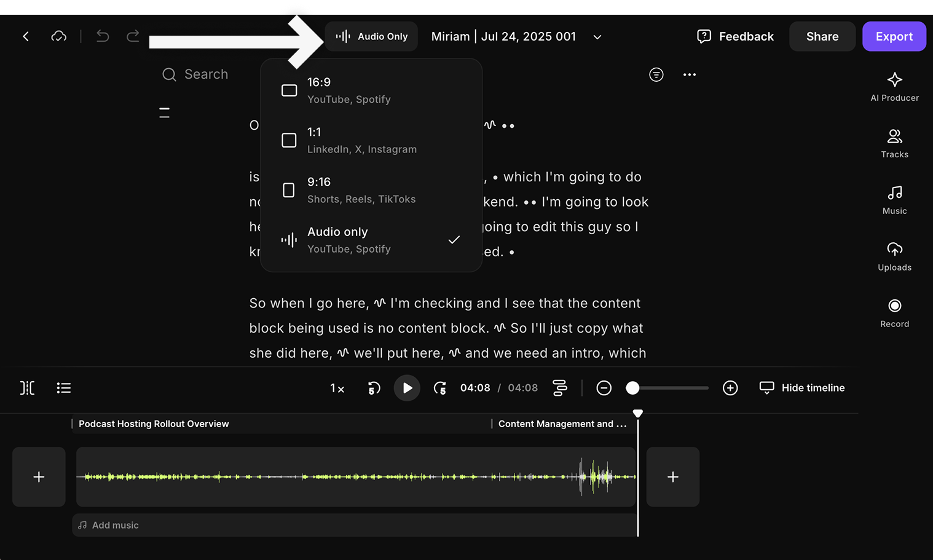Open the Music panel in sidebar
The height and width of the screenshot is (560, 933).
pos(894,200)
